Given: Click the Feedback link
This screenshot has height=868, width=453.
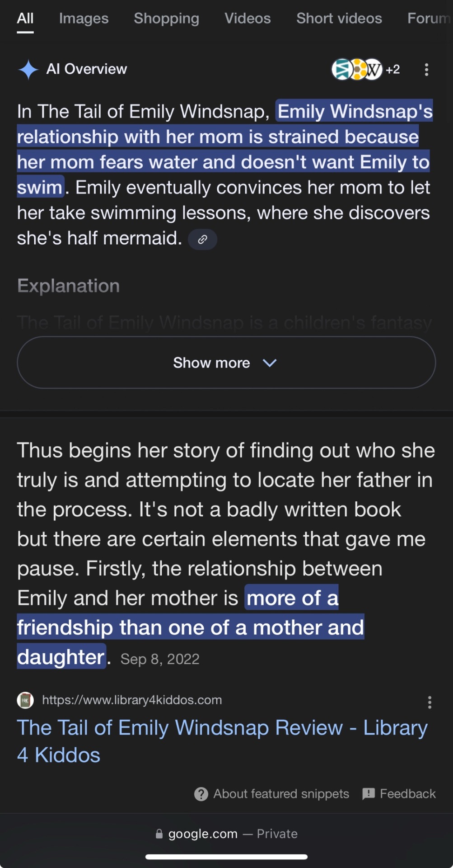Looking at the screenshot, I should click(407, 794).
